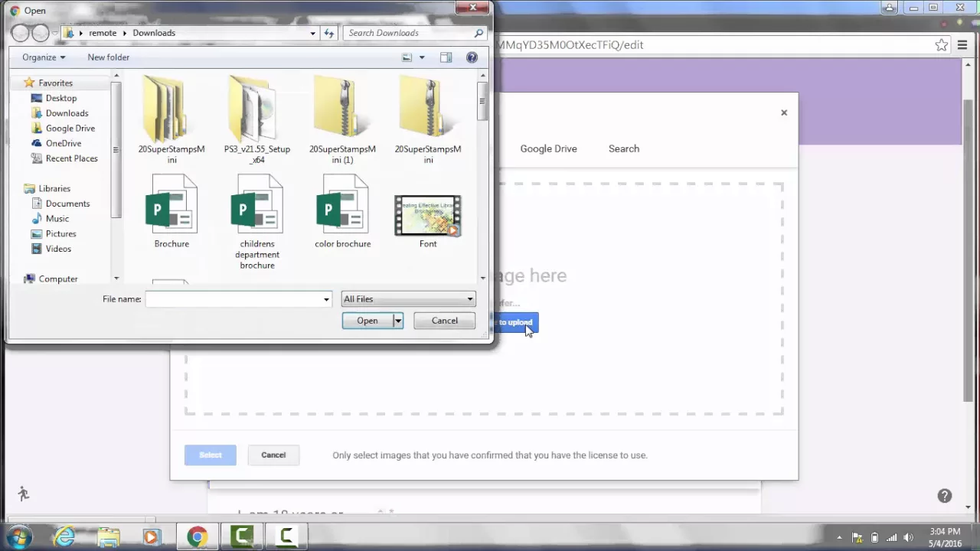The height and width of the screenshot is (551, 980).
Task: Select Favorites in navigation pane
Action: pos(55,83)
